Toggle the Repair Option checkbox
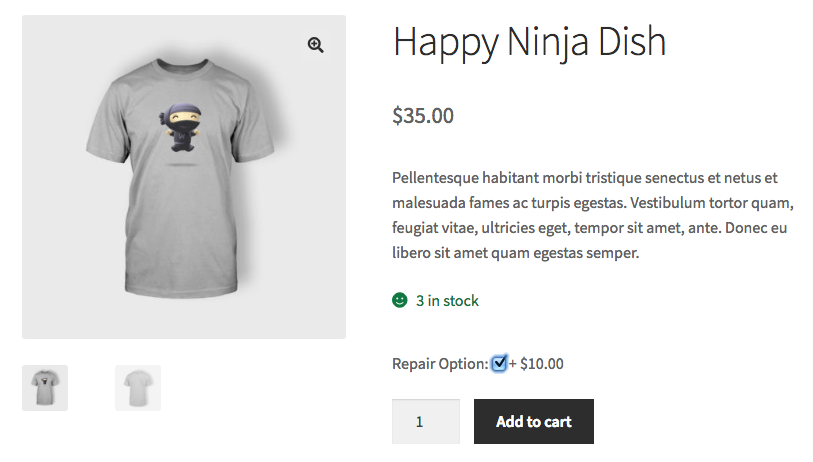 point(499,363)
